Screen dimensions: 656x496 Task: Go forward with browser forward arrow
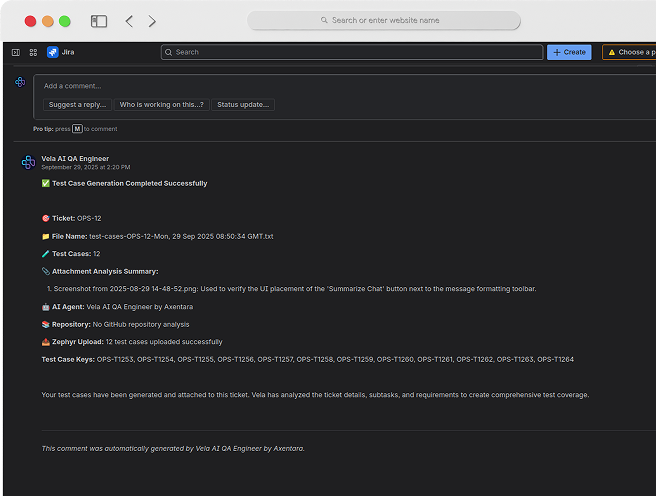pos(152,21)
